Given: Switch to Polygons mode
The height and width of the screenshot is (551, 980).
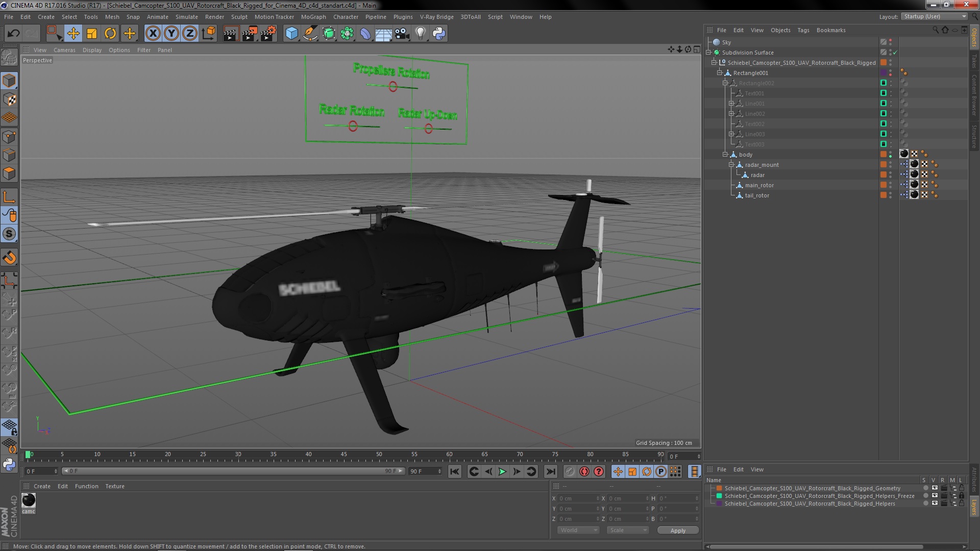Looking at the screenshot, I should (x=9, y=173).
